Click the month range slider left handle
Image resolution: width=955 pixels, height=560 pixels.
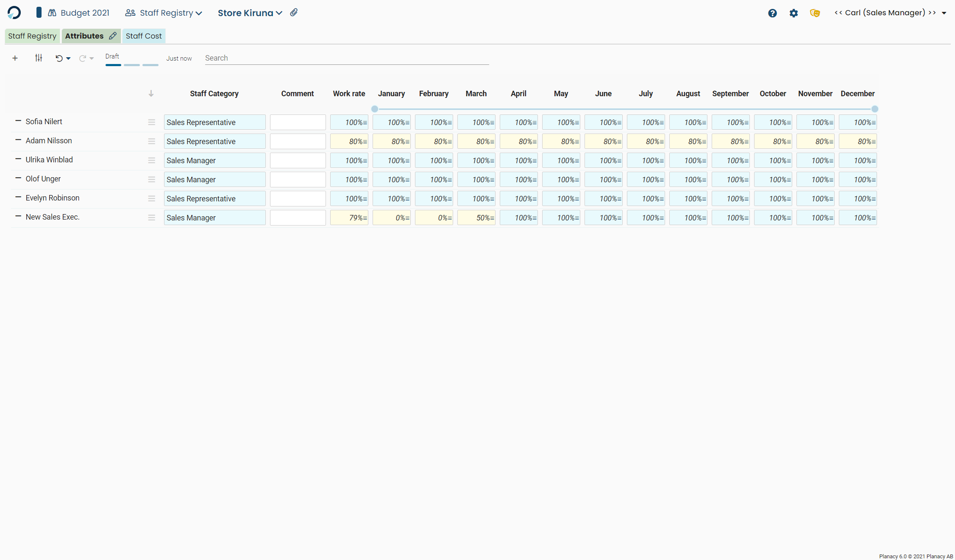(x=375, y=109)
